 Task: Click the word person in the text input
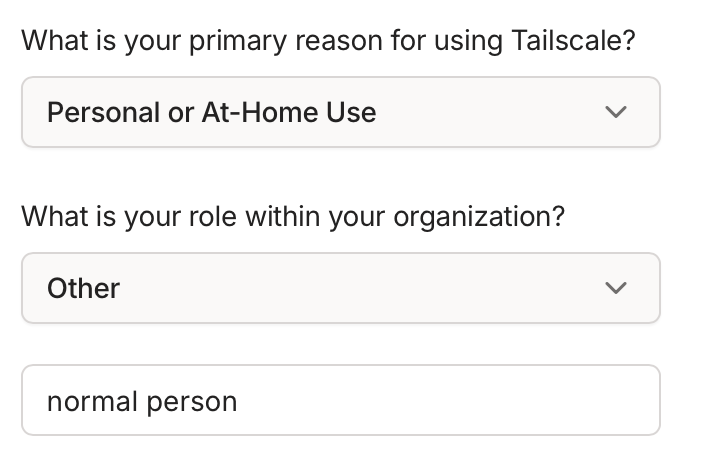[x=192, y=402]
